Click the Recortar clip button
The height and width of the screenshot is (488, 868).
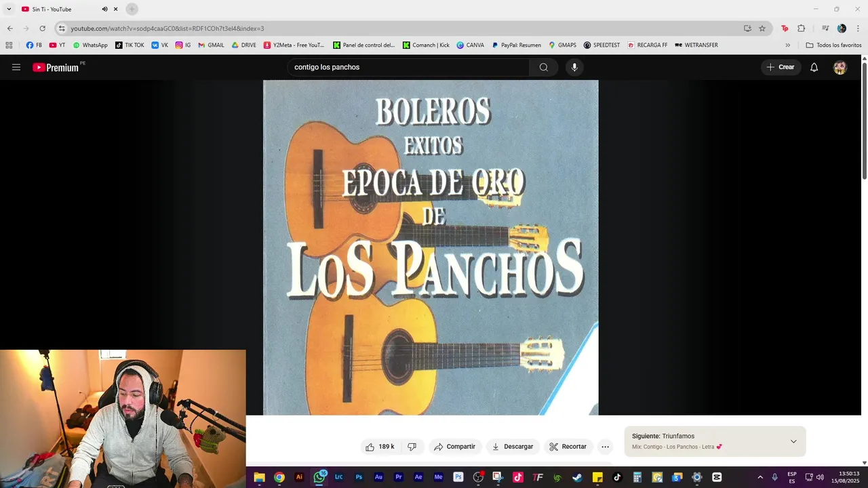click(x=568, y=447)
